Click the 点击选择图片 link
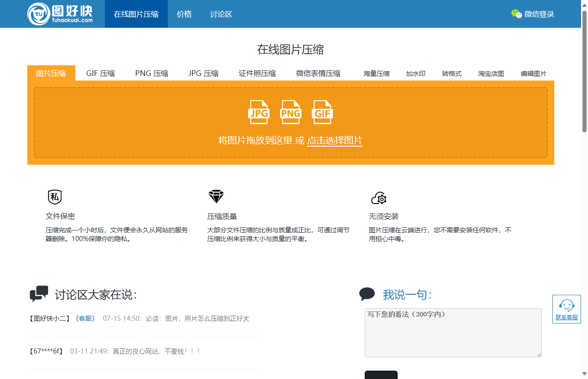Screen dimensions: 588x379 point(335,141)
